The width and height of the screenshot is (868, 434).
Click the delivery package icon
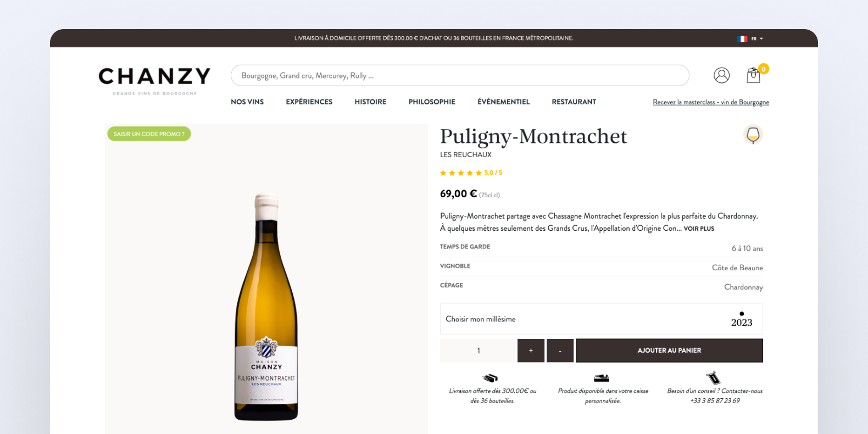pos(490,378)
